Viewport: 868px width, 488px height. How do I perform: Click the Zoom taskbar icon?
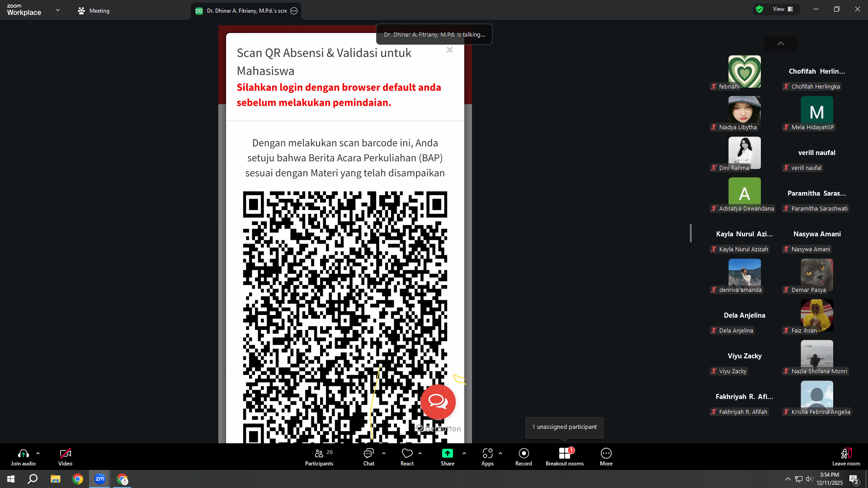coord(100,479)
